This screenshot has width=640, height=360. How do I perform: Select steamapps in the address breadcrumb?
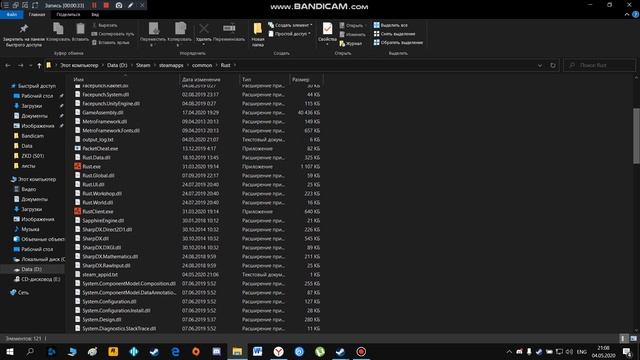pos(171,65)
